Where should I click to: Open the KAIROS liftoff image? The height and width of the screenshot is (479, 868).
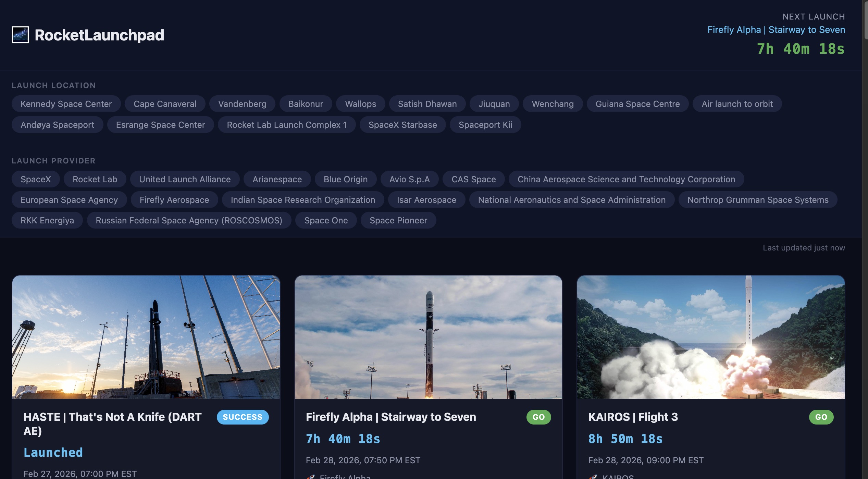711,337
